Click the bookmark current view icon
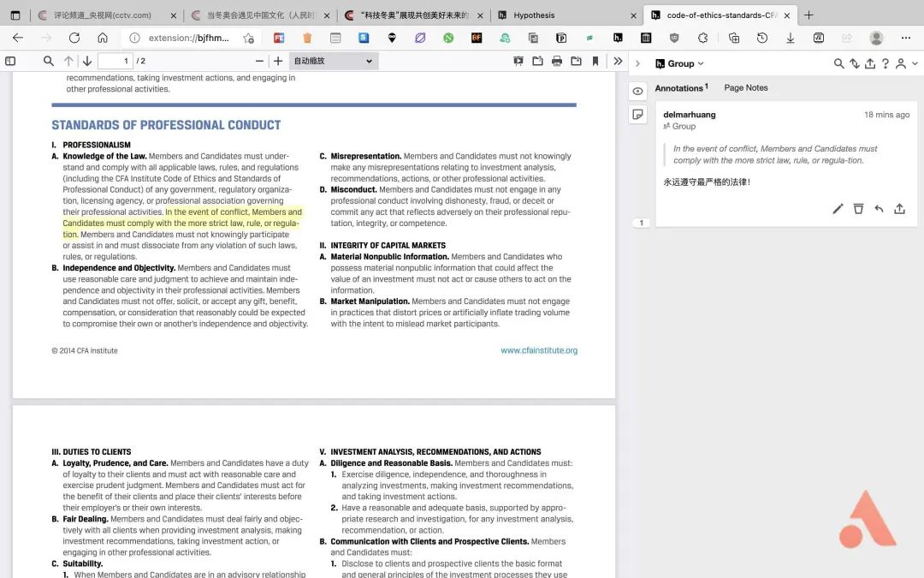The height and width of the screenshot is (578, 924). 595,61
